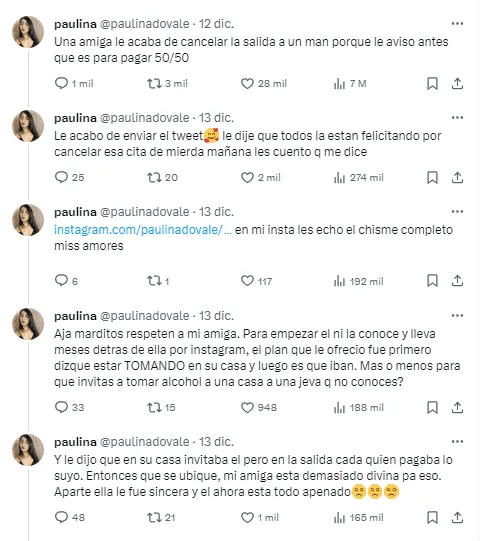Click paulina's avatar on first tweet
Viewport: 492px width, 541px height.
(28, 32)
